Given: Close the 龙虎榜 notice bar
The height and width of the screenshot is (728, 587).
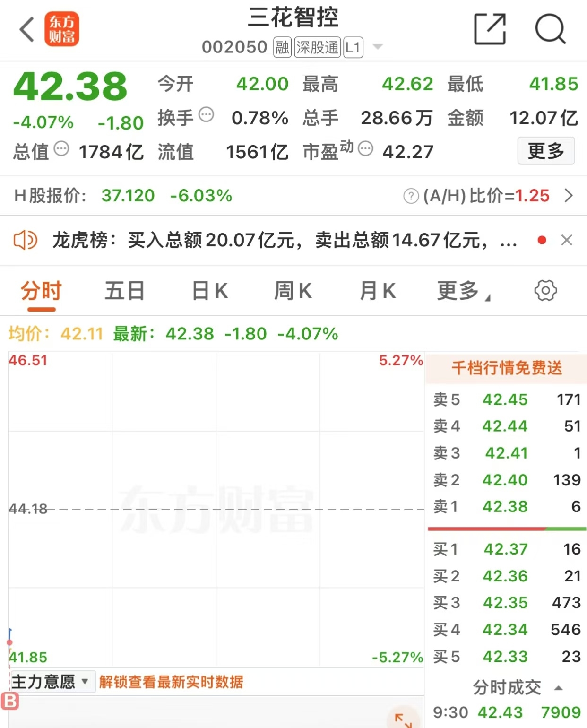Looking at the screenshot, I should point(567,240).
